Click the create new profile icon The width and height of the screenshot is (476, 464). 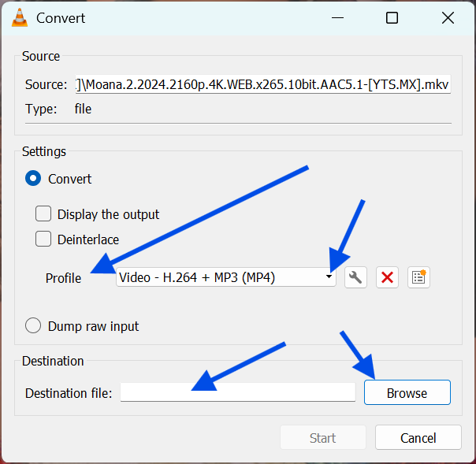[x=418, y=277]
